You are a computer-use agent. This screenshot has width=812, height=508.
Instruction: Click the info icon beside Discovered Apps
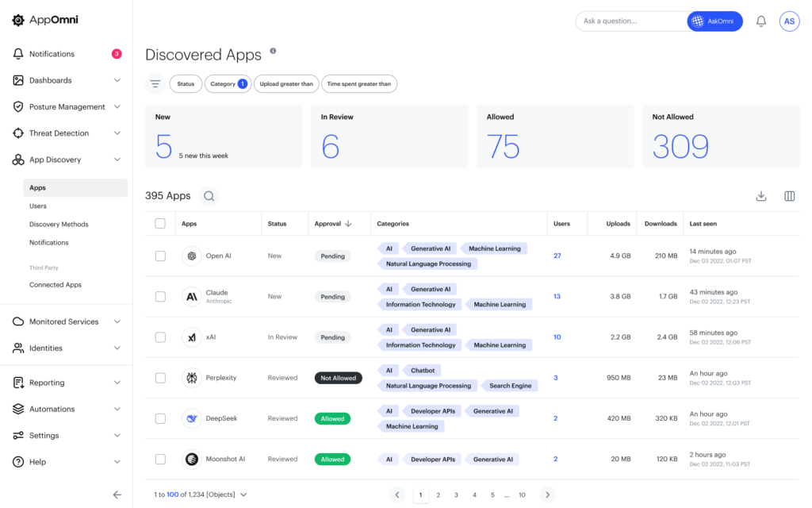273,52
